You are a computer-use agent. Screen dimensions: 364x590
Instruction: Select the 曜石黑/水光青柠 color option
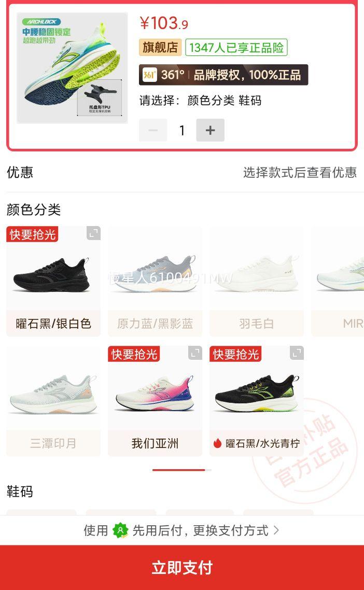click(257, 401)
